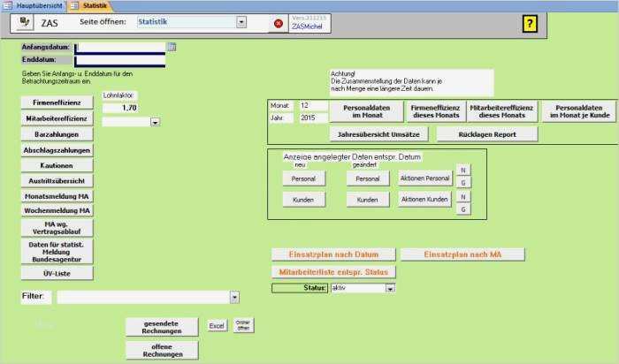Open Jahresübersicht Umsätze

tap(379, 134)
